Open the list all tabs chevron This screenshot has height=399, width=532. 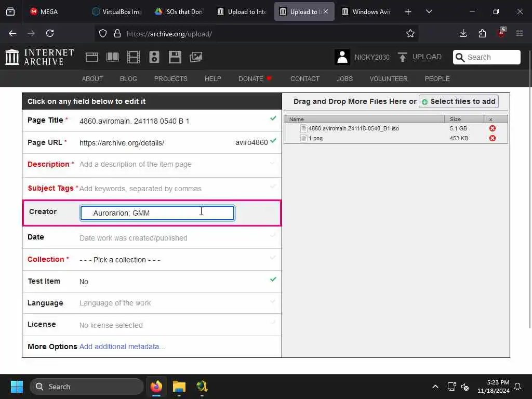[x=429, y=12]
